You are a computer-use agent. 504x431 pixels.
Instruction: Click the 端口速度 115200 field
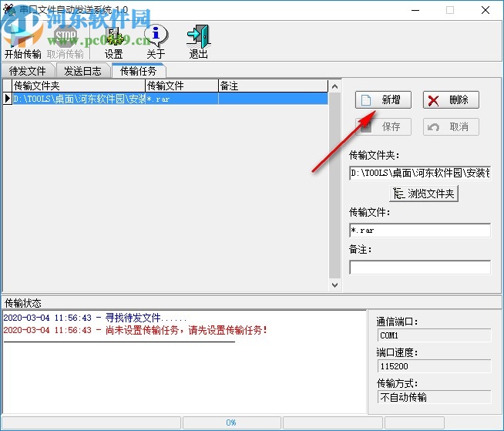[434, 366]
